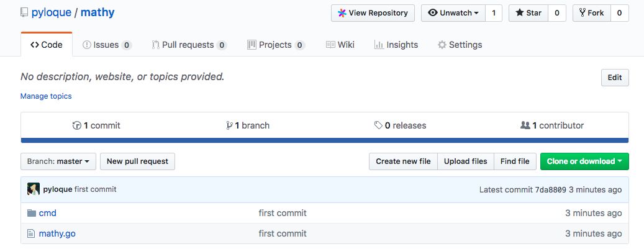Screen dimensions: 644x249
Task: Open the cmd folder
Action: pyautogui.click(x=48, y=213)
